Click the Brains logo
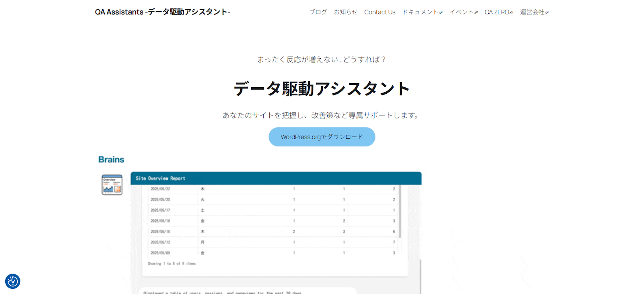This screenshot has height=294, width=644. tap(111, 160)
